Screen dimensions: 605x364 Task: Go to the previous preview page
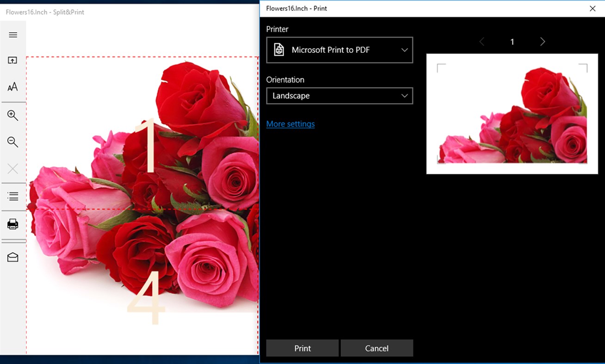pyautogui.click(x=482, y=42)
